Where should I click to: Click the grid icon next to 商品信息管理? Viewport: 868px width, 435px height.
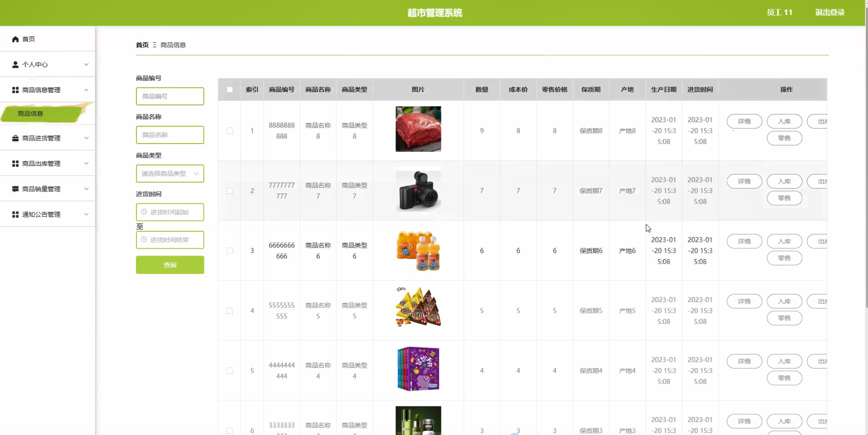16,90
